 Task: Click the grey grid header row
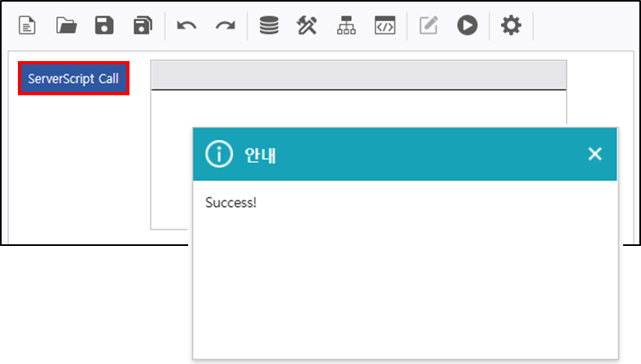point(358,75)
